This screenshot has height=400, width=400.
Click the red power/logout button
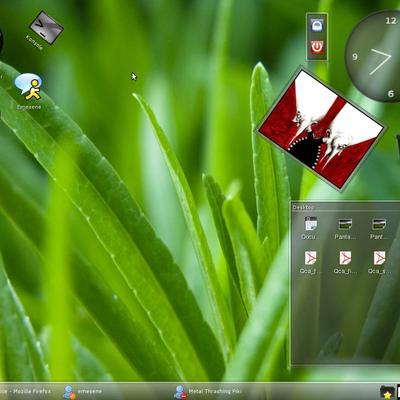(x=317, y=47)
